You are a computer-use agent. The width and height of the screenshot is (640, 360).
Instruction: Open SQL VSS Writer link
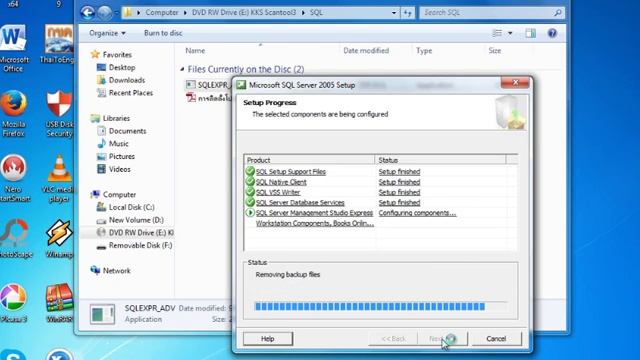(x=278, y=192)
